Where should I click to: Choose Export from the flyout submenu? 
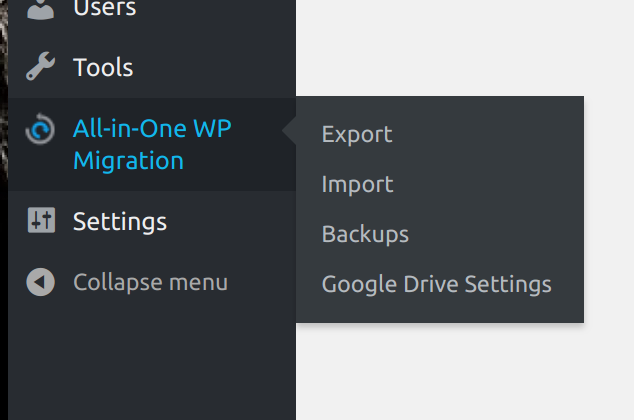pyautogui.click(x=357, y=134)
